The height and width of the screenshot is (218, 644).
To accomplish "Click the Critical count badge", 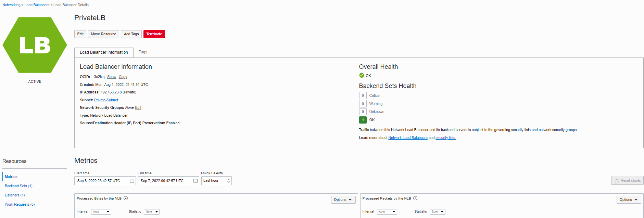I will coord(363,95).
